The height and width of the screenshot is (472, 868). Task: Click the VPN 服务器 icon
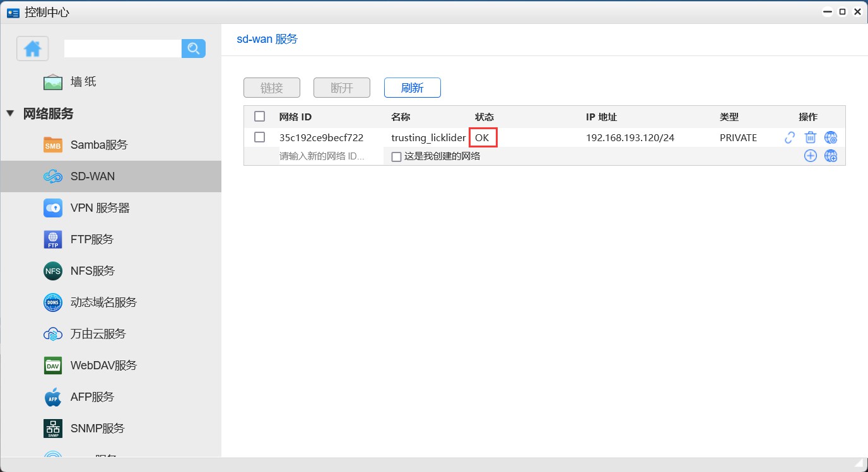coord(52,207)
